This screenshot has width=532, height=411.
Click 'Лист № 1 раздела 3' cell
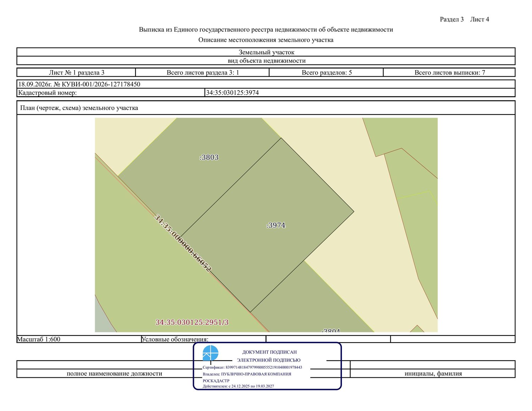[x=76, y=72]
